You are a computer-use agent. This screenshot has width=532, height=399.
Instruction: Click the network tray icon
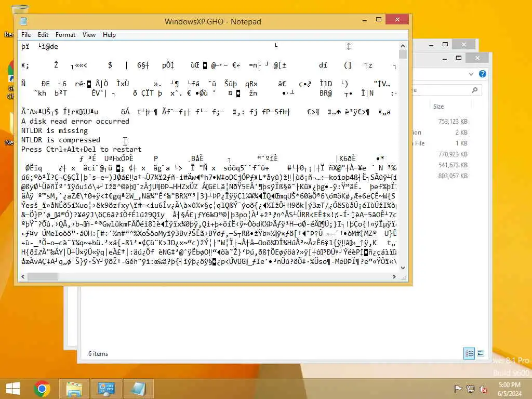(471, 389)
